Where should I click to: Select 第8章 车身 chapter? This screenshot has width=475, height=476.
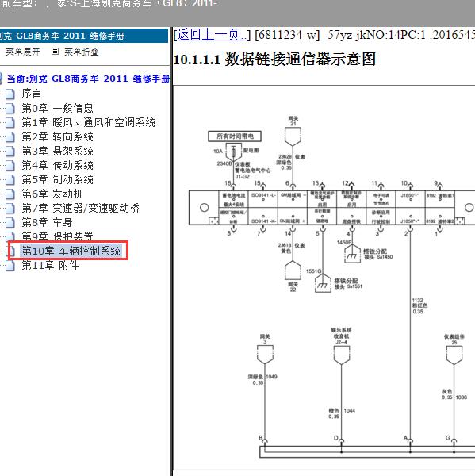[x=47, y=222]
